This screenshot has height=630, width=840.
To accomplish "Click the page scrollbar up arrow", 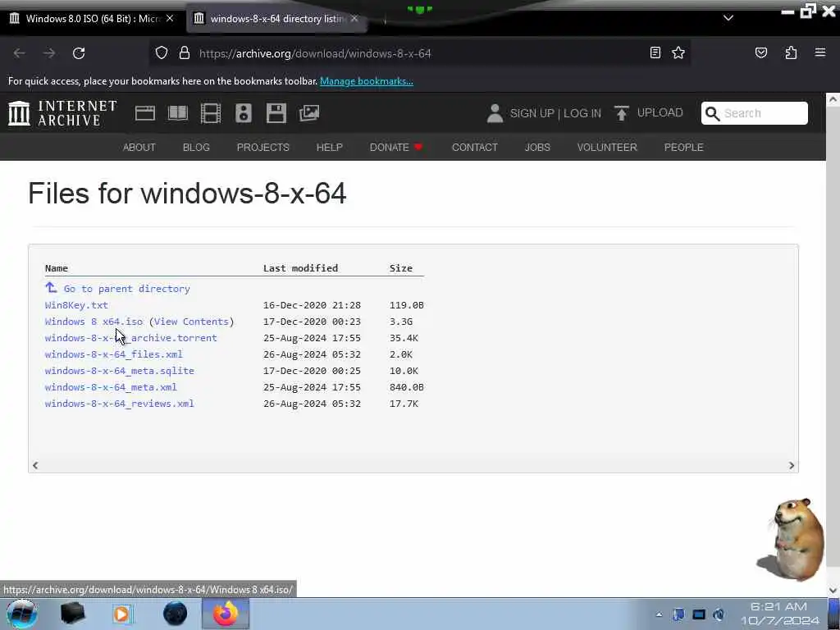I will point(833,99).
